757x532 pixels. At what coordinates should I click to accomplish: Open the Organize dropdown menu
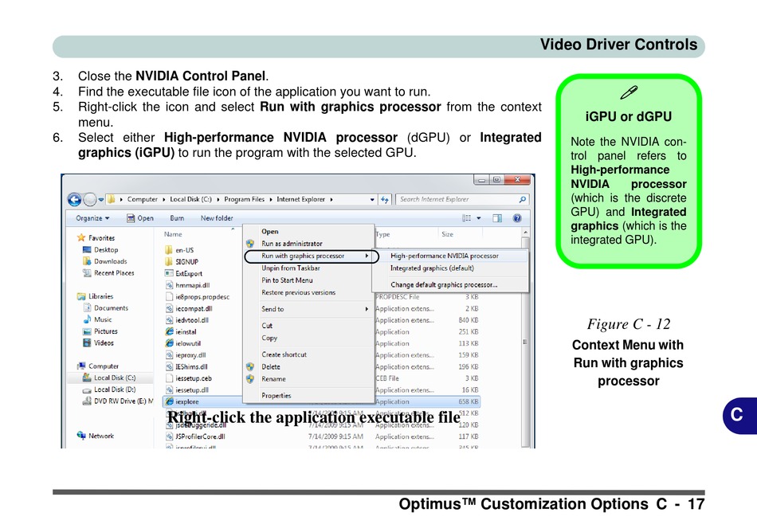[x=92, y=218]
